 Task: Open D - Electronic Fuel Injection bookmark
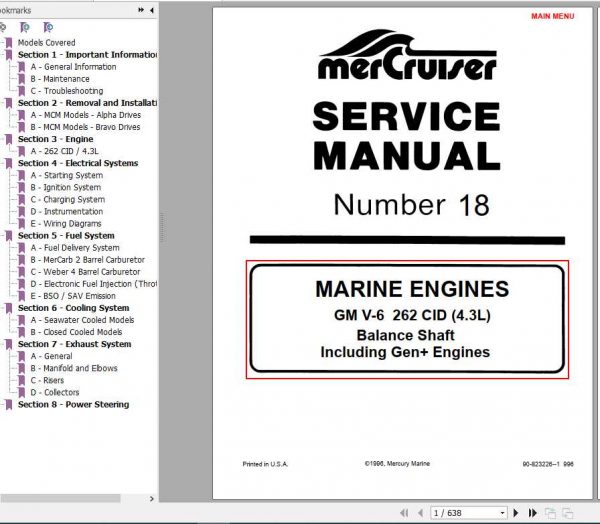click(x=94, y=284)
